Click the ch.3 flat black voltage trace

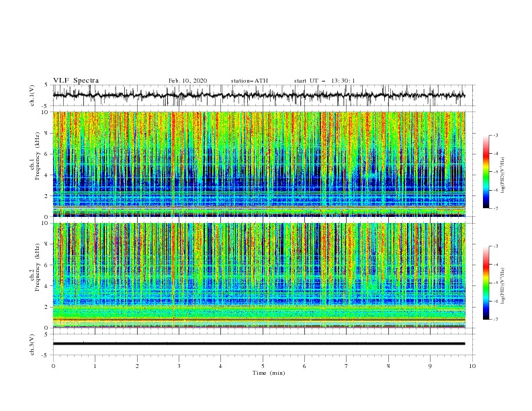coord(259,344)
